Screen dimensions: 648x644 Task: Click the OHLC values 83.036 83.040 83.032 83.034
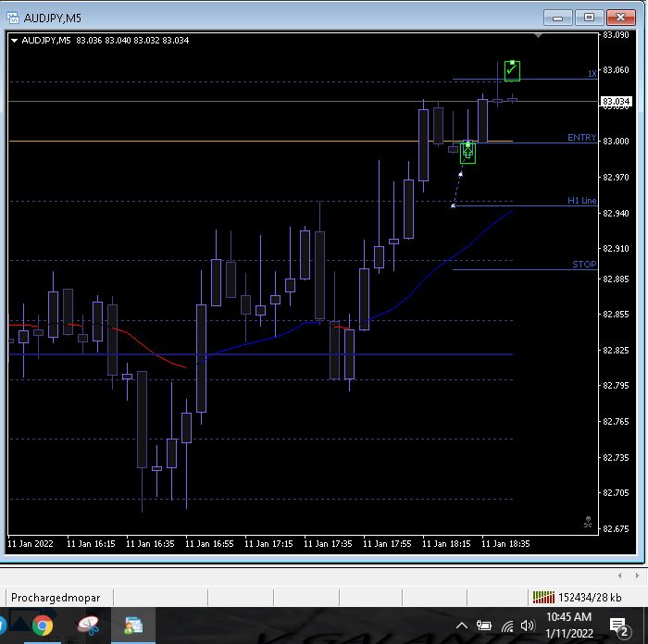pos(132,41)
